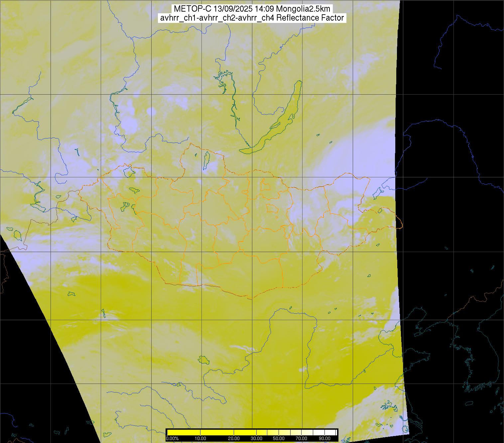Click the METOP-C date and region title line
The width and height of the screenshot is (504, 443).
pos(252,9)
